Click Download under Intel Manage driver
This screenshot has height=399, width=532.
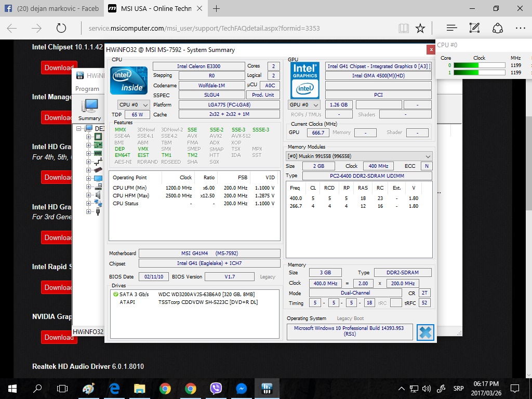tap(57, 117)
